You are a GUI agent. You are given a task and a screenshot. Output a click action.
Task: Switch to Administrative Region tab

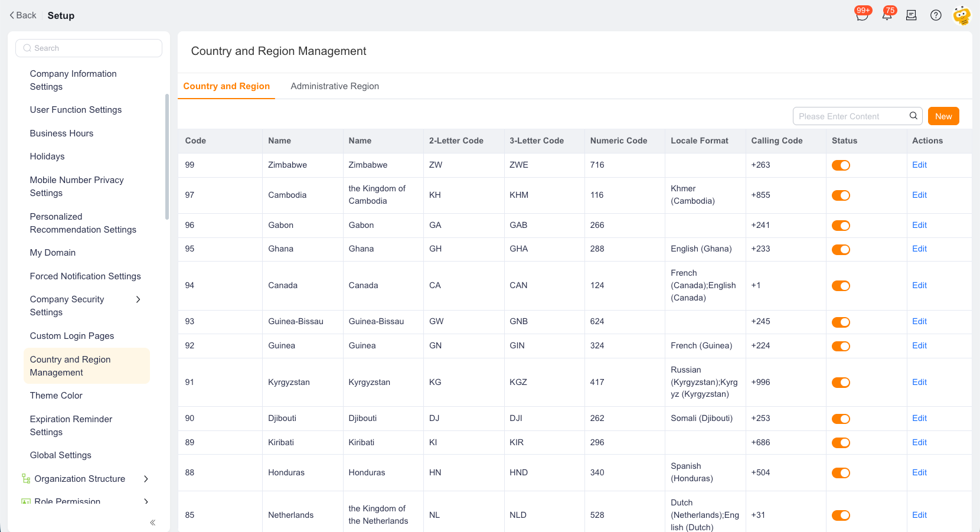335,86
